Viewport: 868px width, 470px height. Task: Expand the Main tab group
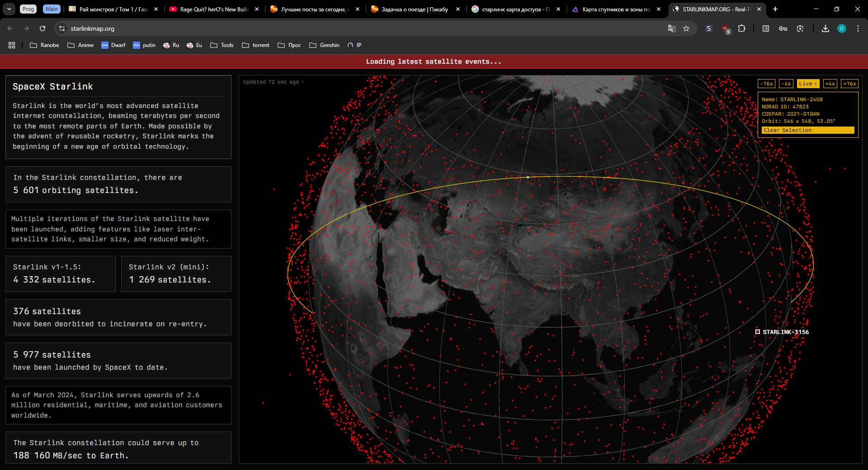tap(52, 9)
